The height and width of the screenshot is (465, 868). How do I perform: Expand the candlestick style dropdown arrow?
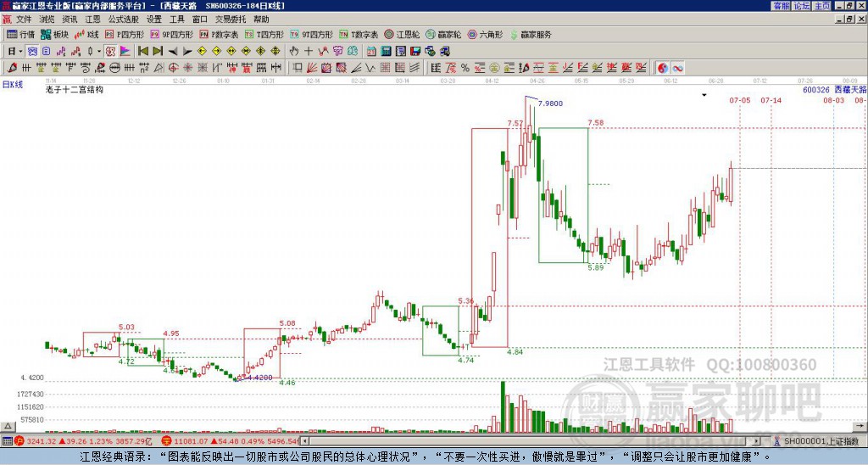coord(99,51)
